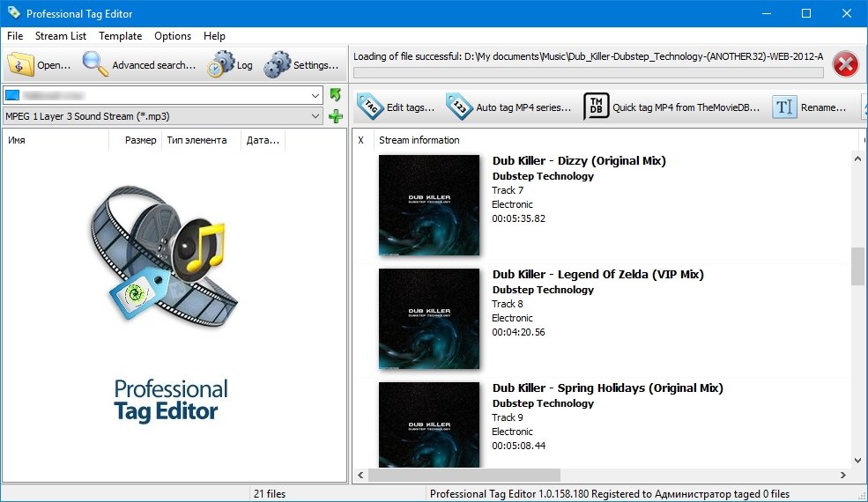Open the Help menu

pyautogui.click(x=214, y=36)
